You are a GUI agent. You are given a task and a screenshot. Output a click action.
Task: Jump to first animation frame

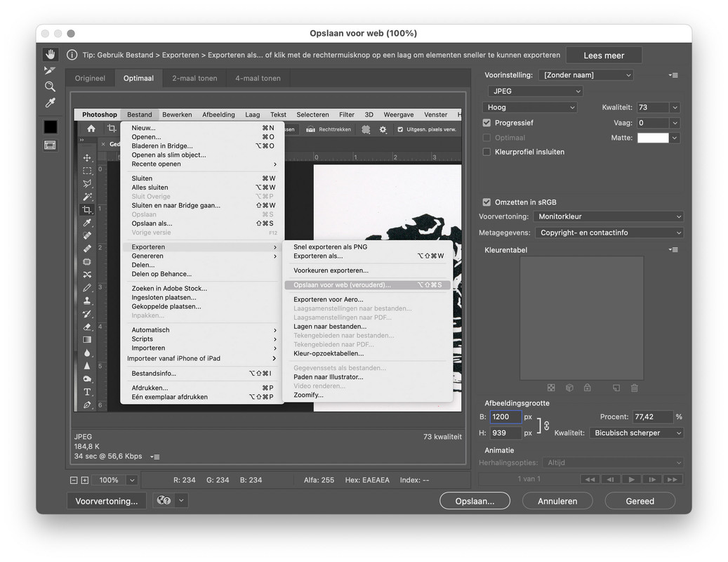coord(590,479)
